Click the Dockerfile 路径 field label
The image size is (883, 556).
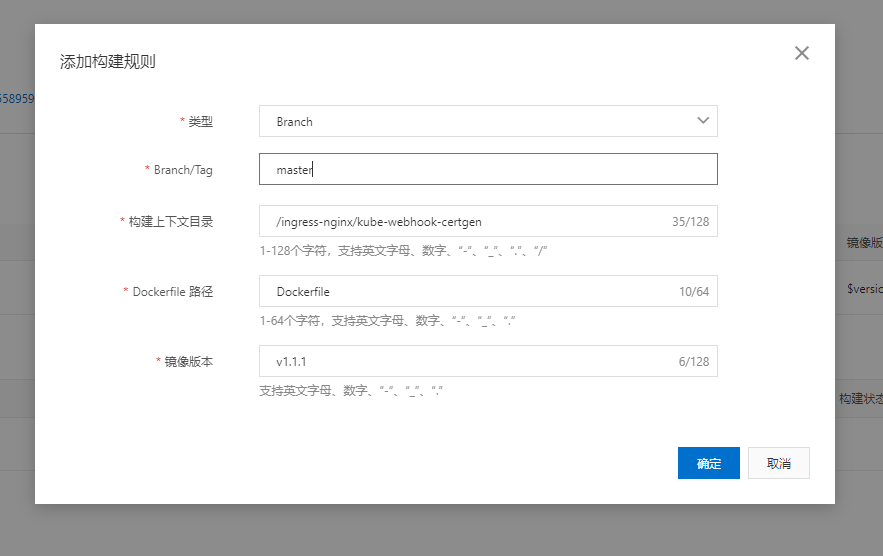click(173, 292)
